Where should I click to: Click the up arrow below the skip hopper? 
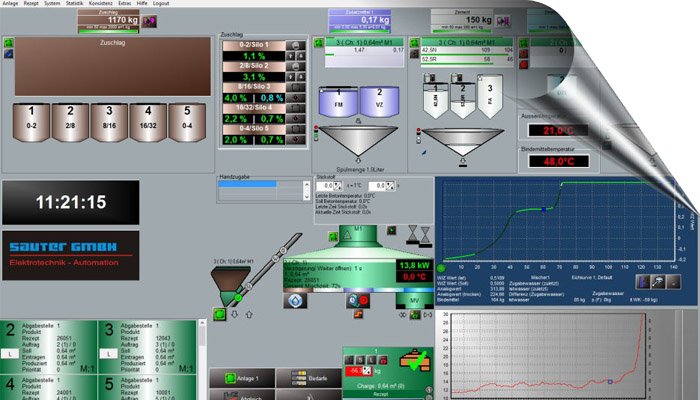click(250, 315)
